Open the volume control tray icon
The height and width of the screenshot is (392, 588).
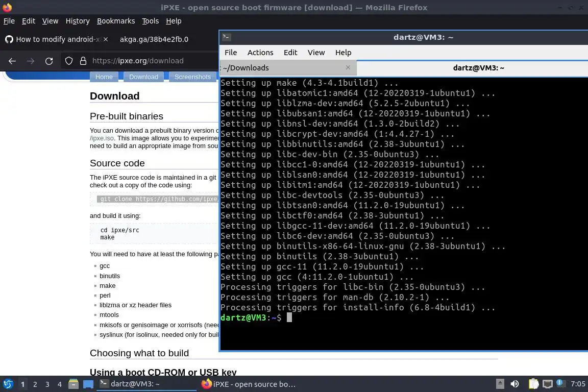point(515,384)
